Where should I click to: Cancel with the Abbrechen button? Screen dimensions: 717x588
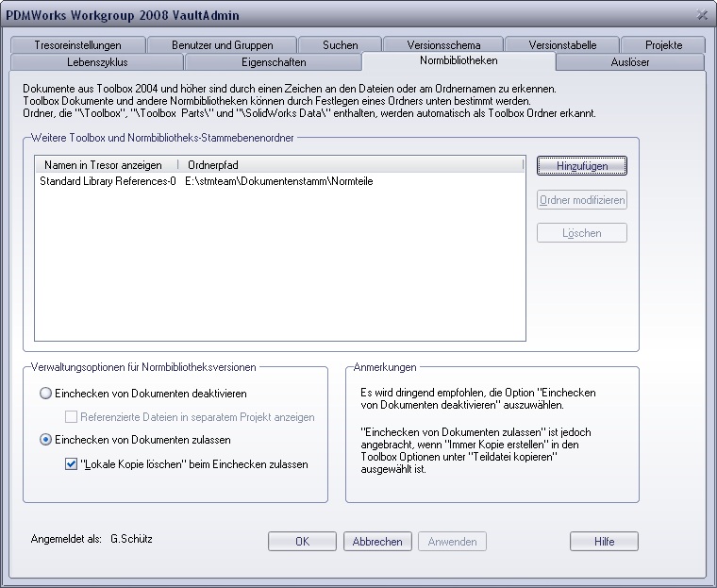[377, 542]
